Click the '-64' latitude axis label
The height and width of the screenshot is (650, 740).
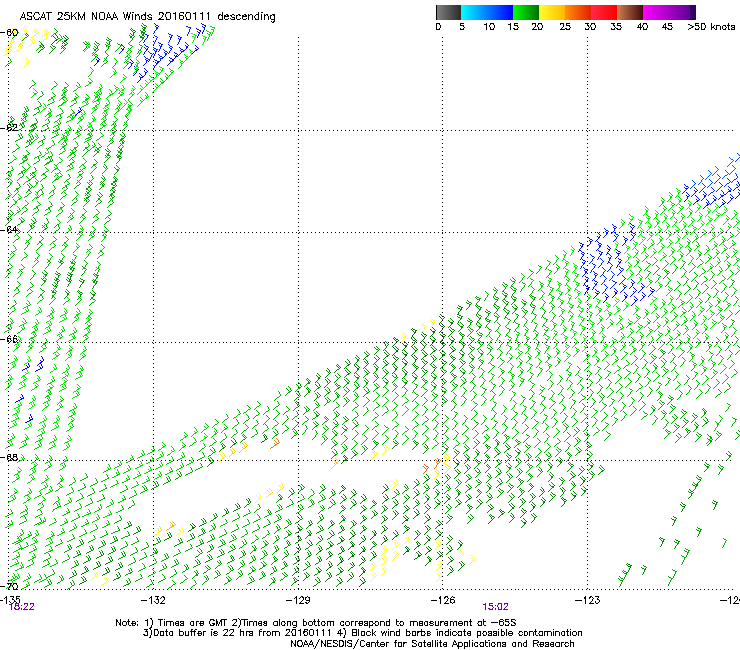click(9, 230)
